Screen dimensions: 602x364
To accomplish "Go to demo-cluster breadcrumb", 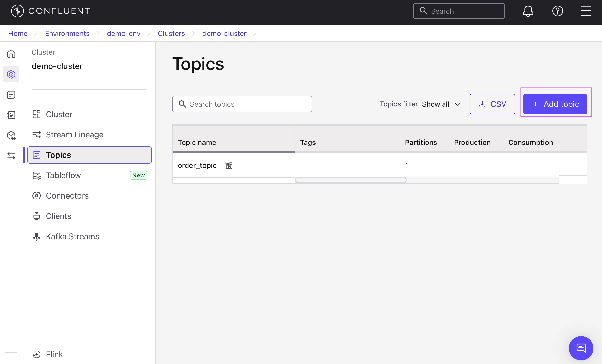I will [224, 33].
